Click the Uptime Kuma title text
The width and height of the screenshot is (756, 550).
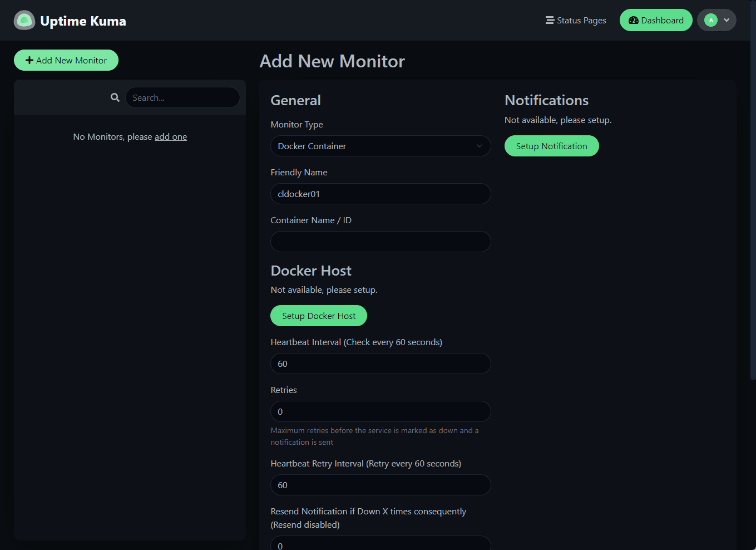(x=83, y=21)
